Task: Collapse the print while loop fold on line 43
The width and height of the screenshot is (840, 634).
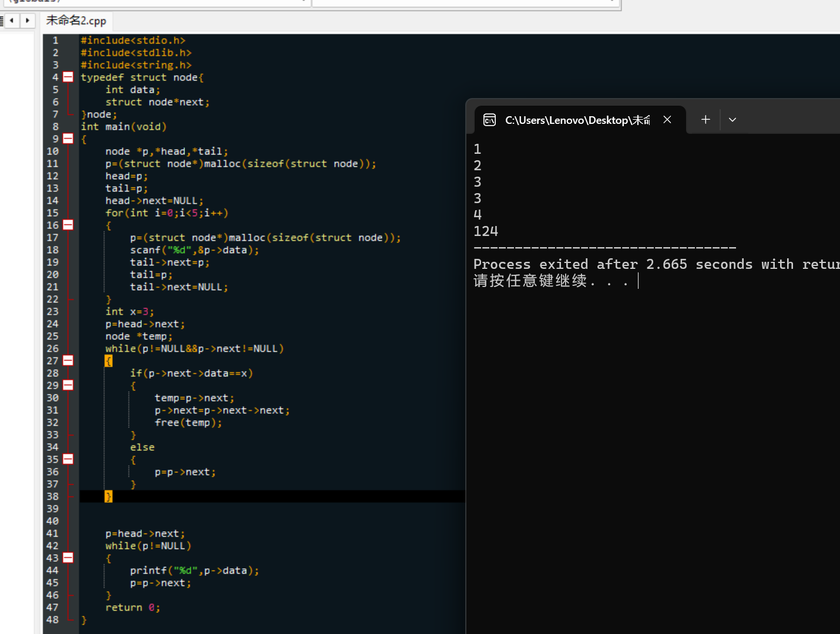Action: tap(68, 558)
